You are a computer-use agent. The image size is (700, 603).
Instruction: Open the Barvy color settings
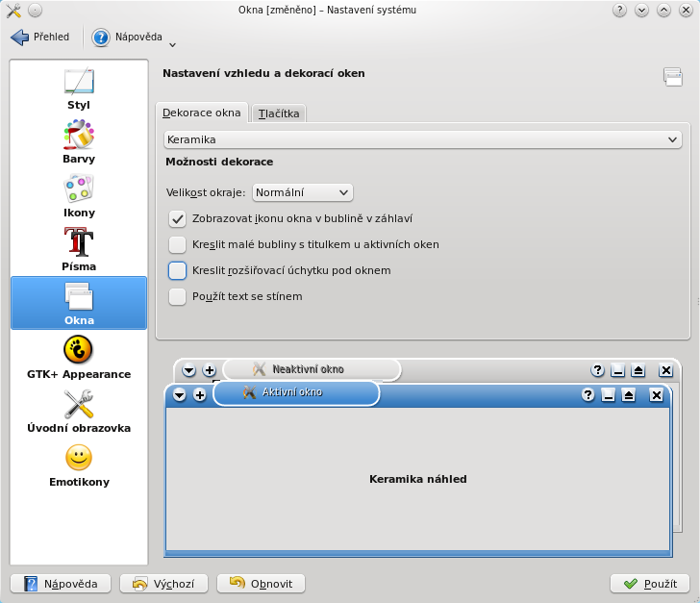coord(79,142)
